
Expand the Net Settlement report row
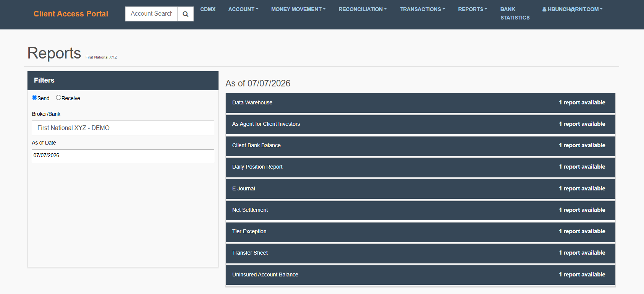tap(421, 210)
